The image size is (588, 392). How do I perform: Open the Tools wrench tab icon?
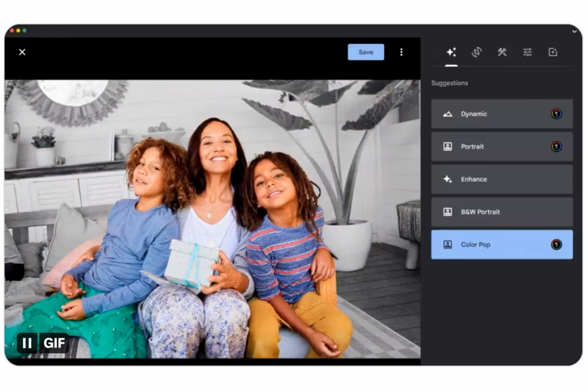pyautogui.click(x=502, y=52)
